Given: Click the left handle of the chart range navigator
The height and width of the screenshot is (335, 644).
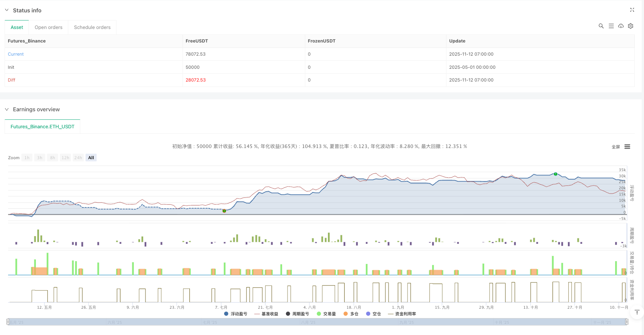Looking at the screenshot, I should pyautogui.click(x=8, y=322).
